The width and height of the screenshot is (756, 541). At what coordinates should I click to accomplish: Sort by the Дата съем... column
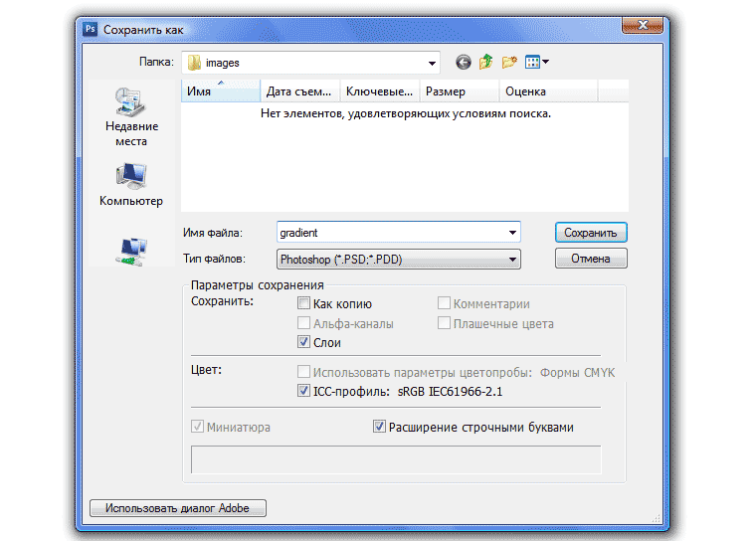pos(299,91)
